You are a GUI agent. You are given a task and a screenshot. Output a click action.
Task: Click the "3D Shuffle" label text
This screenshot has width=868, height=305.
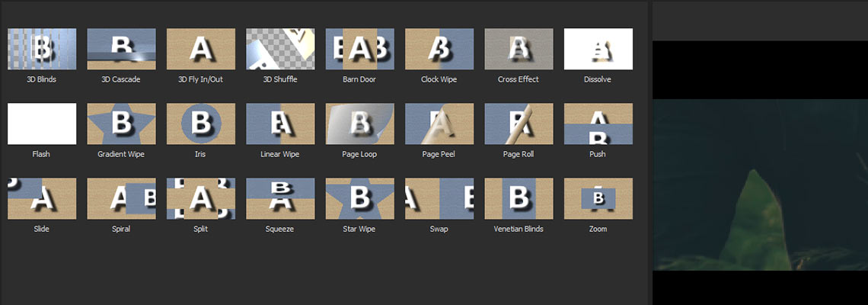tap(280, 79)
